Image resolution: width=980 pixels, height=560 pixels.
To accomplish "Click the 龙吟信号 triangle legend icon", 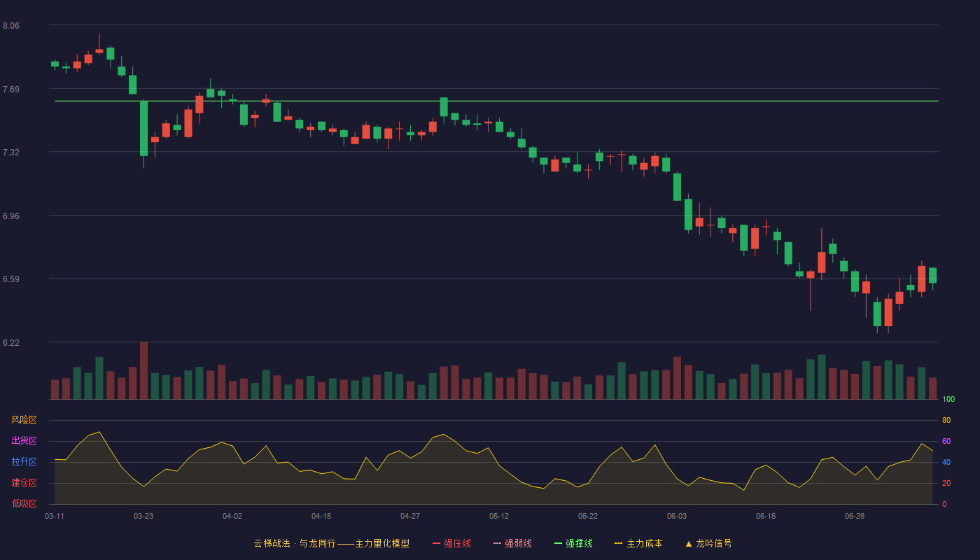I will 689,543.
